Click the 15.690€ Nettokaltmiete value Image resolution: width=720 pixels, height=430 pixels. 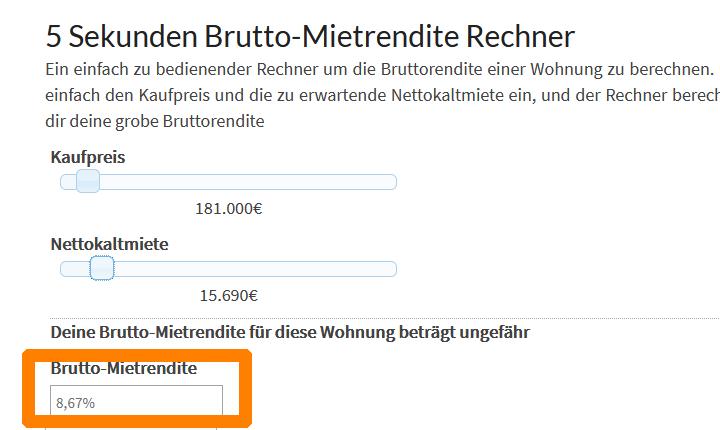pyautogui.click(x=229, y=295)
